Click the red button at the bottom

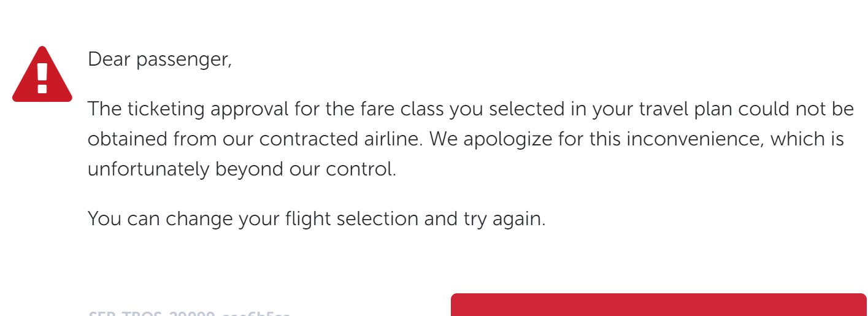point(658,306)
